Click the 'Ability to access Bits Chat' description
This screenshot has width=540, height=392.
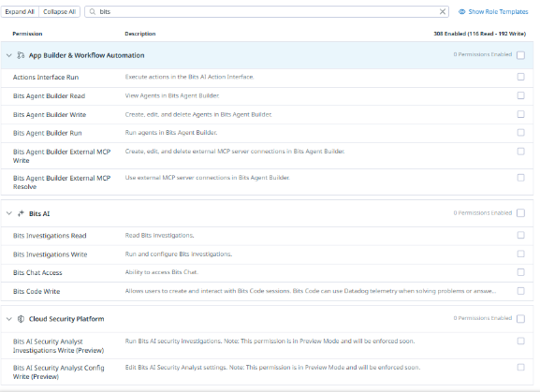click(162, 272)
